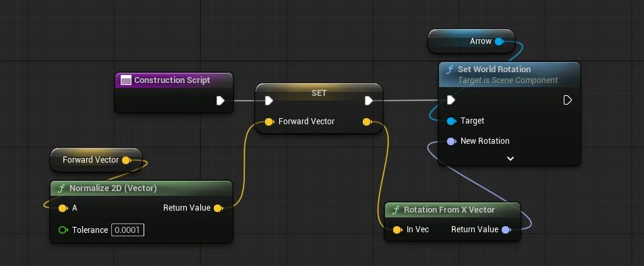Click the Tolerance value field 0.0001
644x266 pixels.
pyautogui.click(x=127, y=230)
